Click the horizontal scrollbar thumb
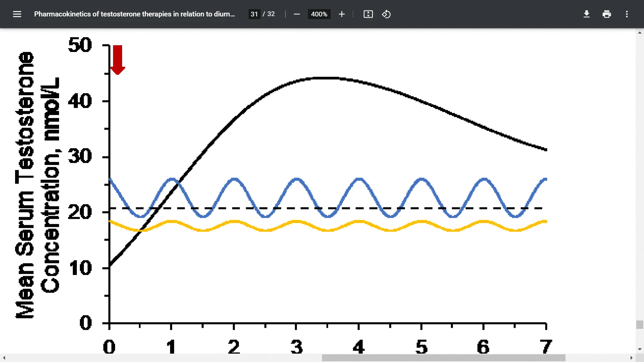The height and width of the screenshot is (362, 644). [x=443, y=358]
